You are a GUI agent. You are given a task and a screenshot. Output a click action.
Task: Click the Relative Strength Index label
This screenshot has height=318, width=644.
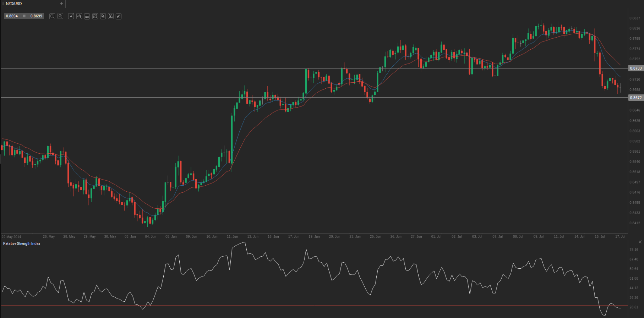coord(22,244)
